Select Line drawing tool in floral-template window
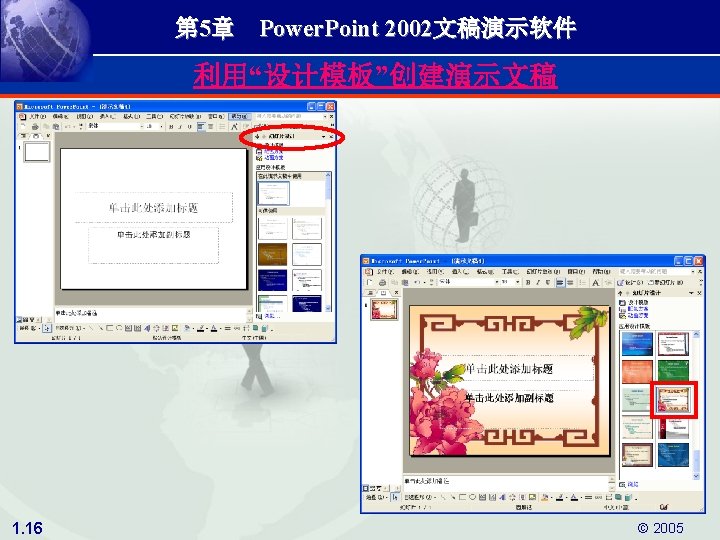The width and height of the screenshot is (720, 540). 444,497
